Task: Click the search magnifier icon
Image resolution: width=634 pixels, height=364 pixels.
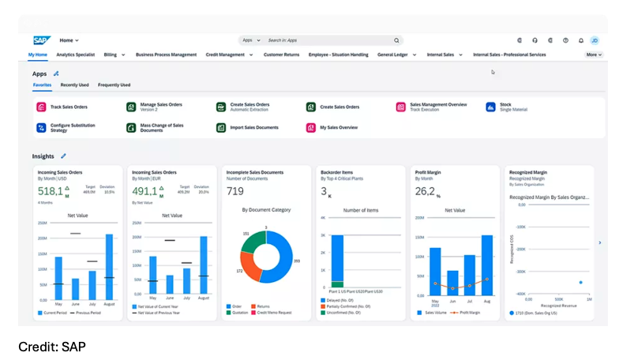Action: click(396, 40)
